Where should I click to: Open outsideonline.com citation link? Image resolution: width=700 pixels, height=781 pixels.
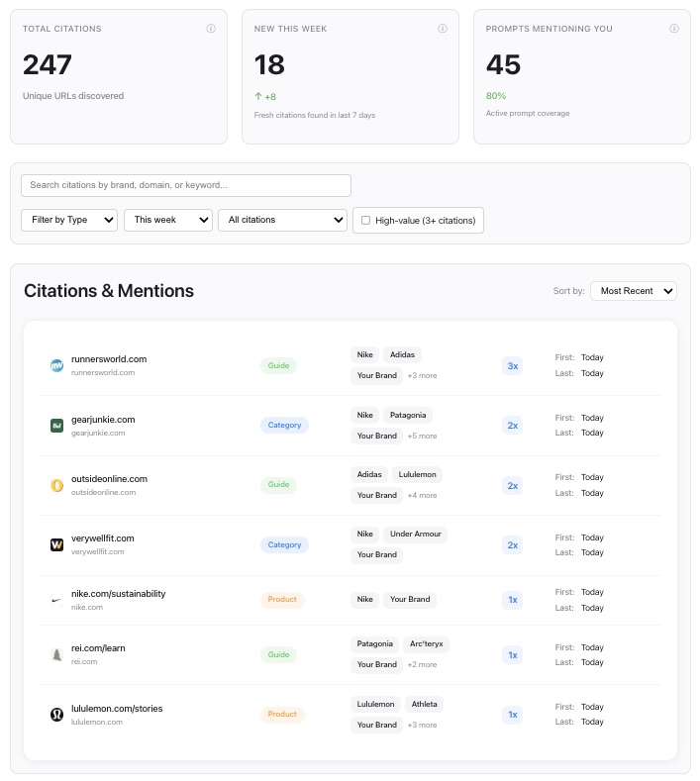click(x=109, y=479)
